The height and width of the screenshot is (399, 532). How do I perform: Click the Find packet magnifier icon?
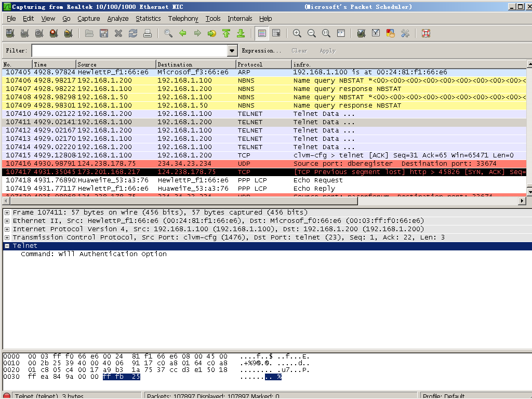168,33
